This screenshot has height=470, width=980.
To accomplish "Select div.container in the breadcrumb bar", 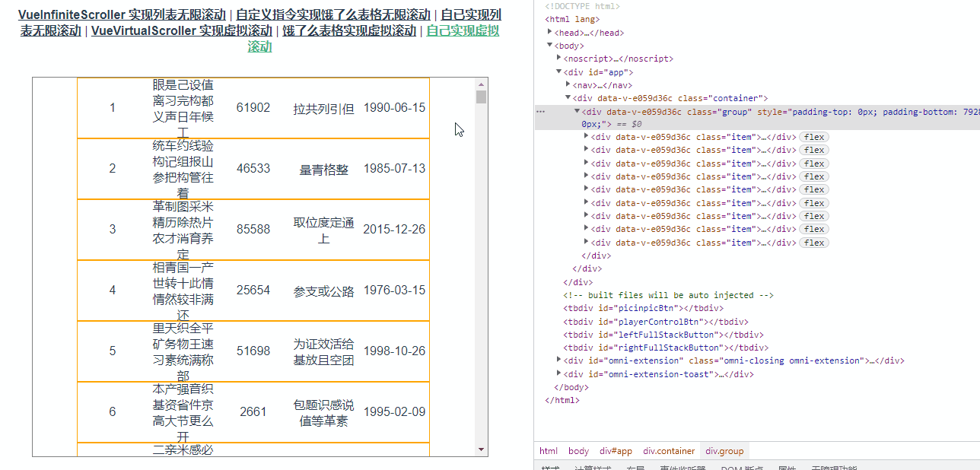I will pyautogui.click(x=668, y=450).
